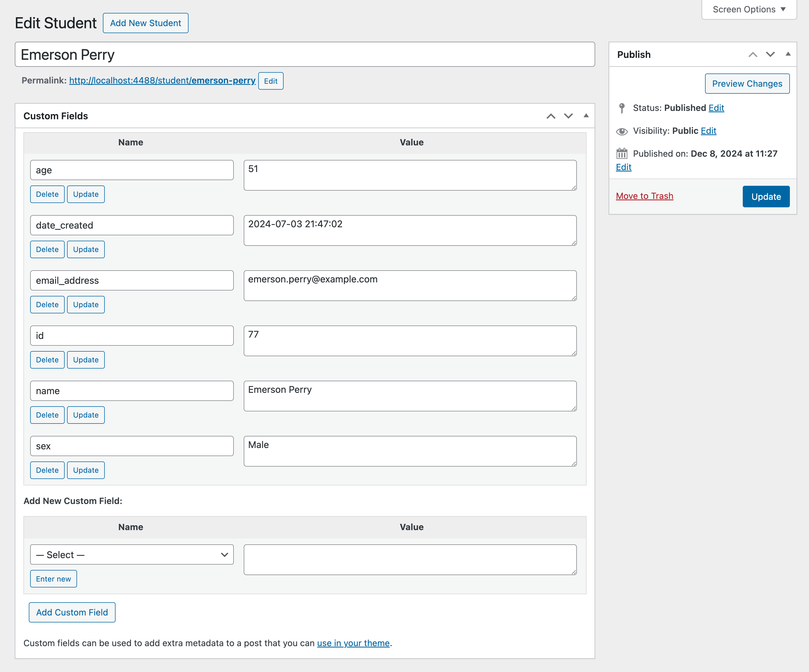Open the emerson-perry permalink URL

(x=162, y=80)
